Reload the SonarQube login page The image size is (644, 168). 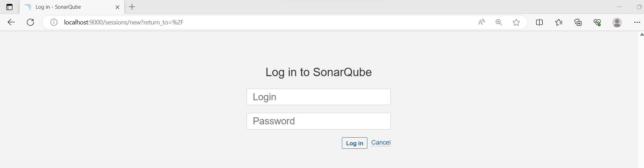(x=31, y=22)
